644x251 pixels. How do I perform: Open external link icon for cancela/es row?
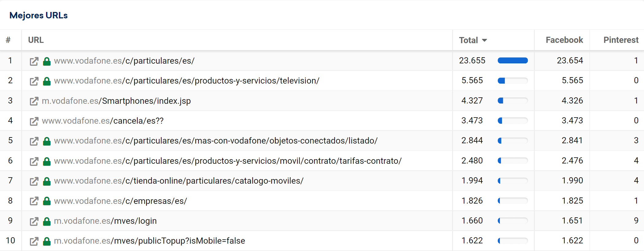tap(34, 121)
